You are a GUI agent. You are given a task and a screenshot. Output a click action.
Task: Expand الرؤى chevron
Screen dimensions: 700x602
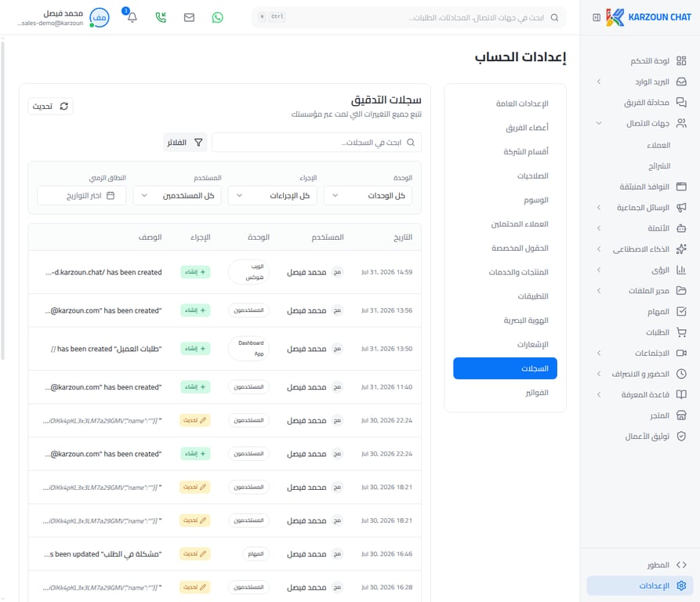(599, 270)
